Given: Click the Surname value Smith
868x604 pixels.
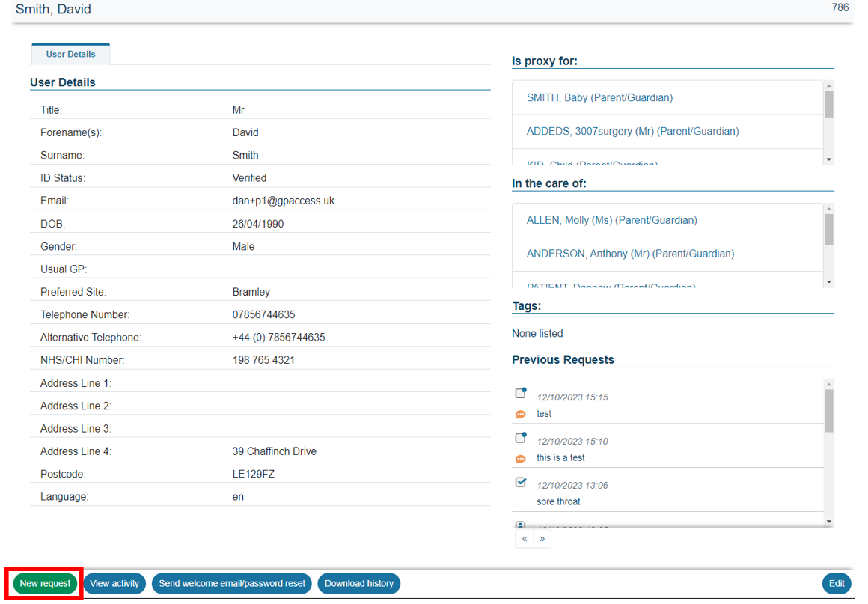Looking at the screenshot, I should pos(245,155).
